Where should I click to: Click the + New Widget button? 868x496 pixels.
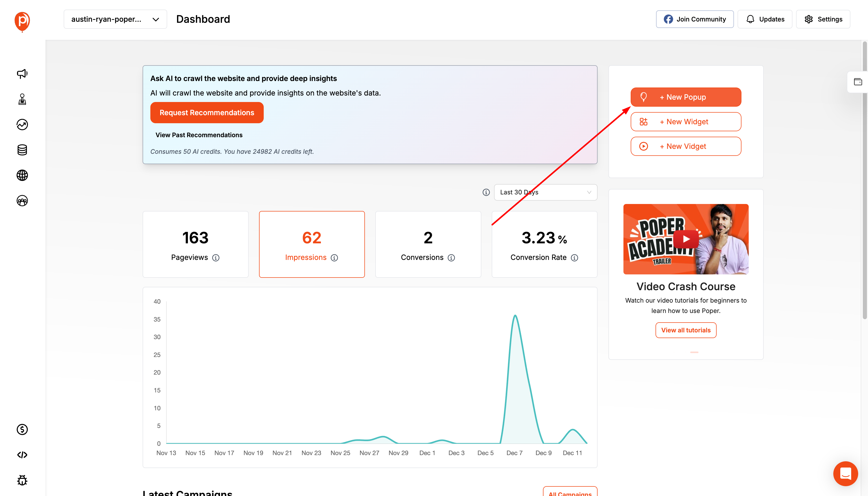pos(686,122)
